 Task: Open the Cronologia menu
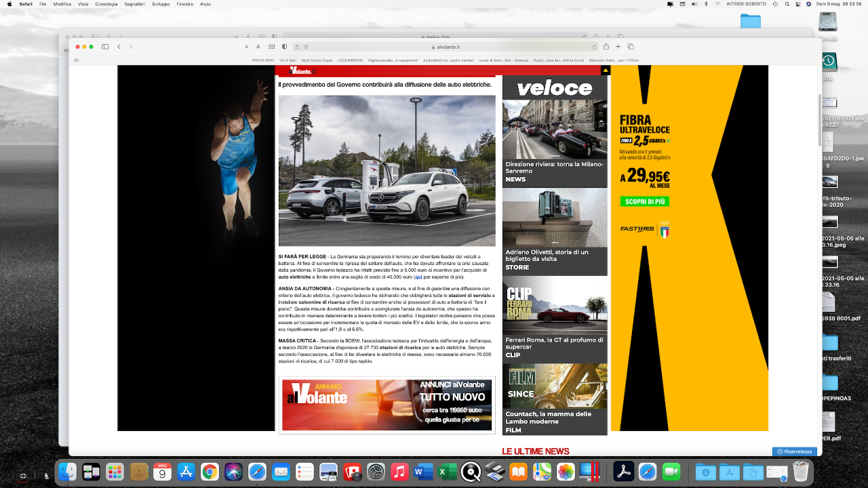pyautogui.click(x=106, y=4)
